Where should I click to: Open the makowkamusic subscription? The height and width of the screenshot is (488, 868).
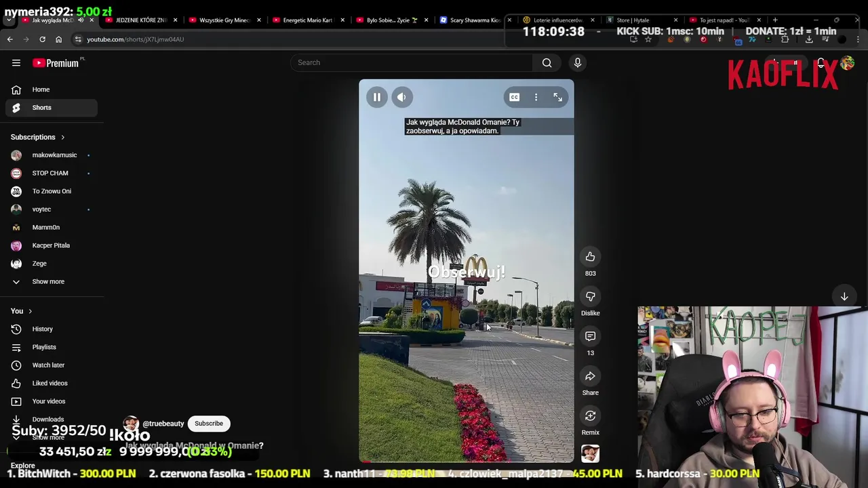52,155
